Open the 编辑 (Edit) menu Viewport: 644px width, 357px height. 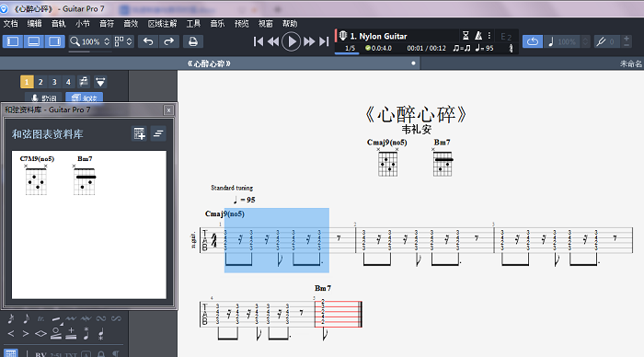(x=35, y=24)
